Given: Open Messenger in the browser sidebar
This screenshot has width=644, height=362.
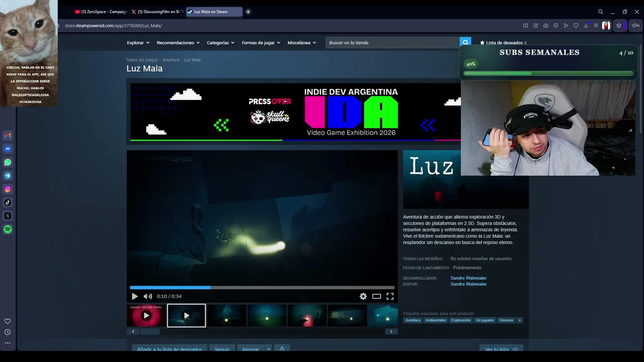Looking at the screenshot, I should click(8, 149).
